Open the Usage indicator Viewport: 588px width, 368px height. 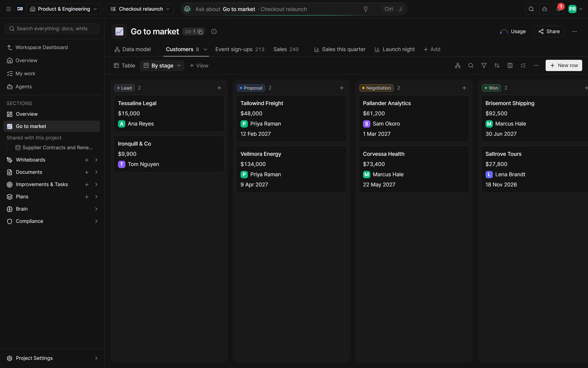513,31
